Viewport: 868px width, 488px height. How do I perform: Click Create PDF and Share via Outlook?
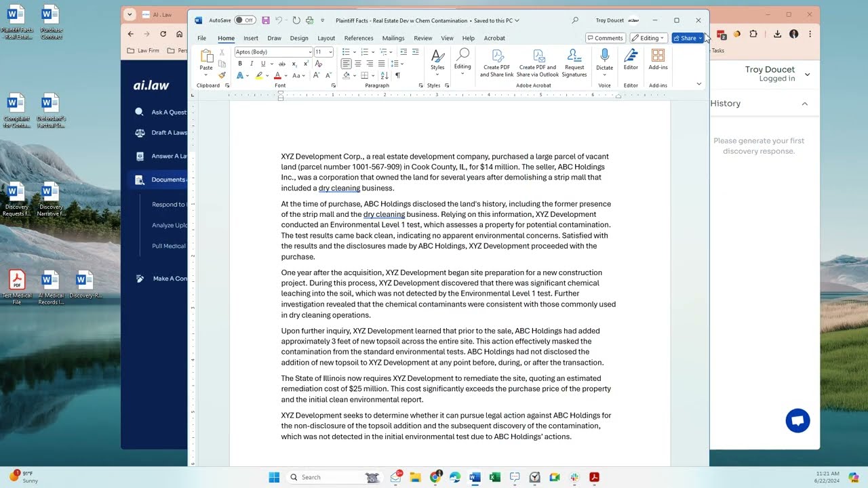click(538, 63)
